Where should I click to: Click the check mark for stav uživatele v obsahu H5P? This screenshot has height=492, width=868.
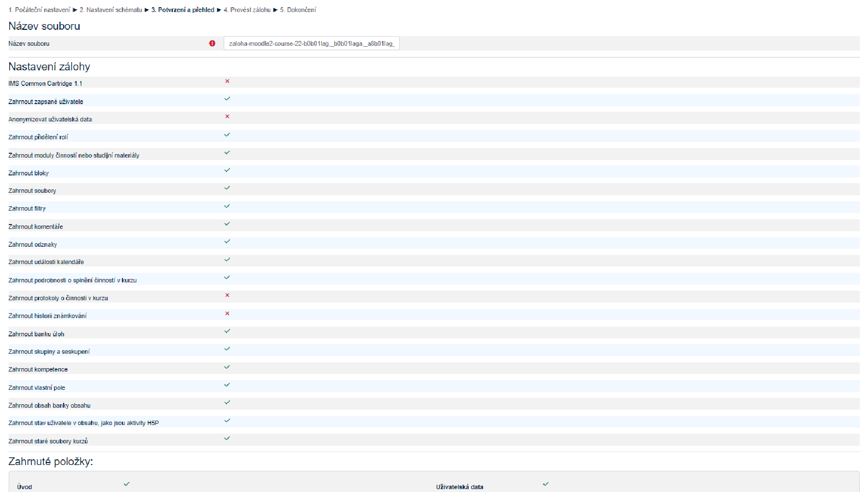pyautogui.click(x=227, y=420)
